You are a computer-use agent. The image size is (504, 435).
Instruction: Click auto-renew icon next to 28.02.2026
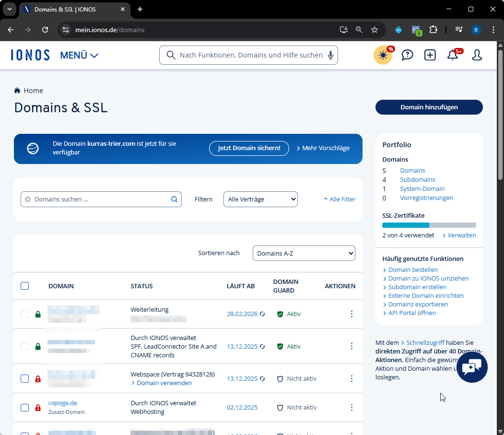[x=262, y=314]
